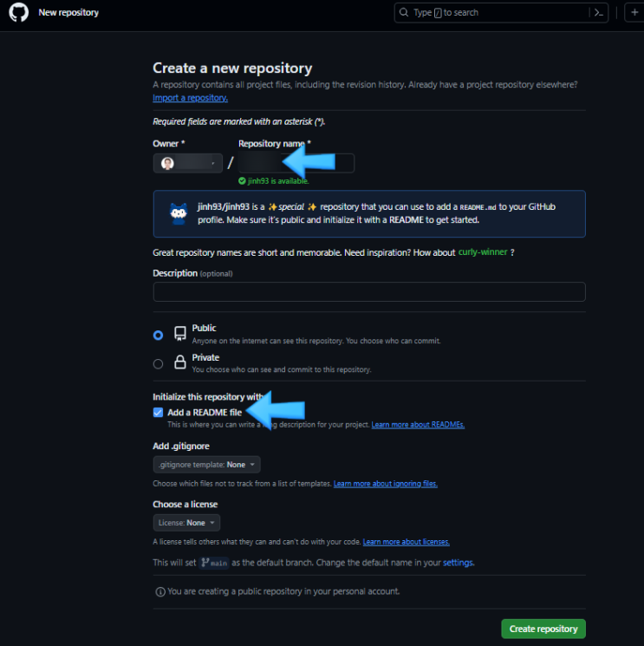Click the Create repository button
The width and height of the screenshot is (644, 646).
[543, 629]
